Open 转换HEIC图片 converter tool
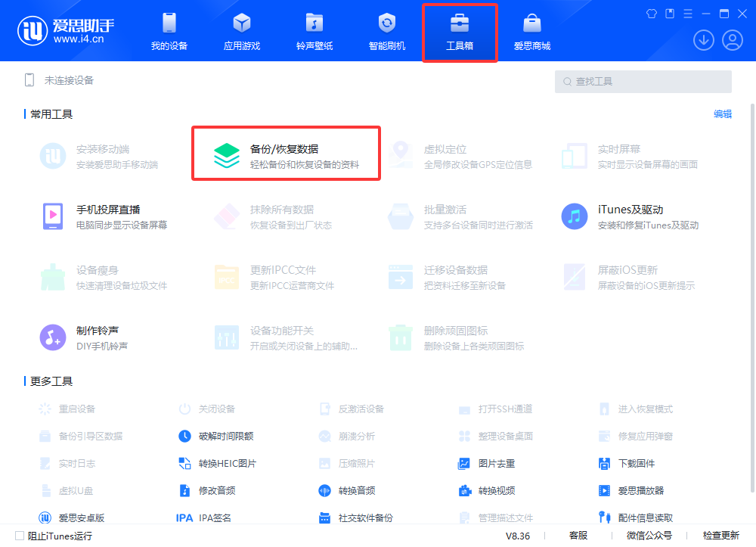The width and height of the screenshot is (756, 547). tap(184, 463)
